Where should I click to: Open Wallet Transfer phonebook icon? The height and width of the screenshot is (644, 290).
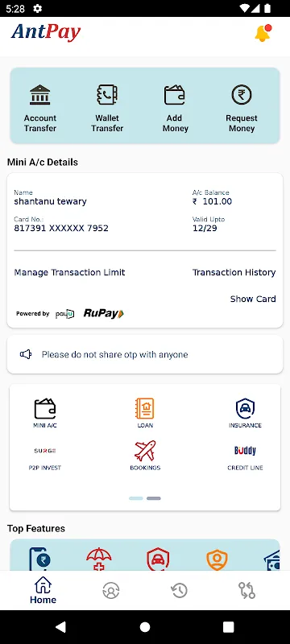(x=107, y=94)
